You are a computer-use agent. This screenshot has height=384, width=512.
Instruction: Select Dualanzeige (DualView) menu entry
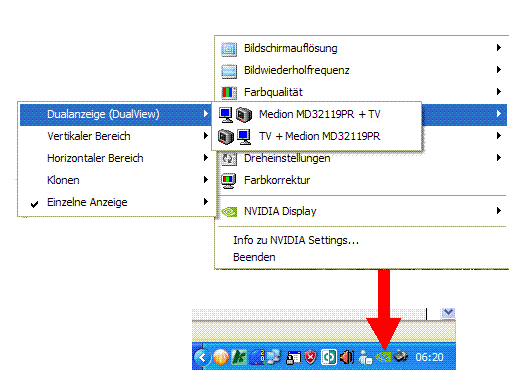pos(115,114)
